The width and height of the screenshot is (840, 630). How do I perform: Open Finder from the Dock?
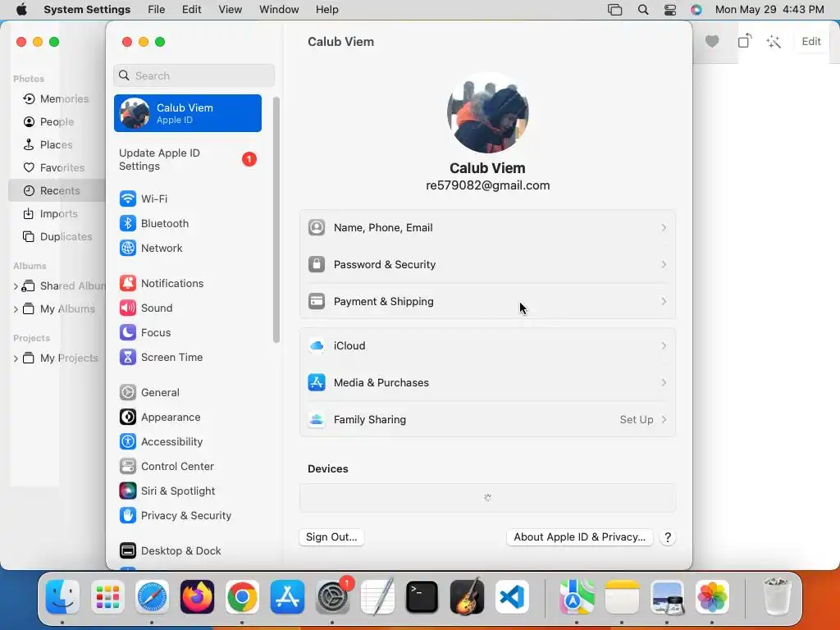(x=62, y=597)
